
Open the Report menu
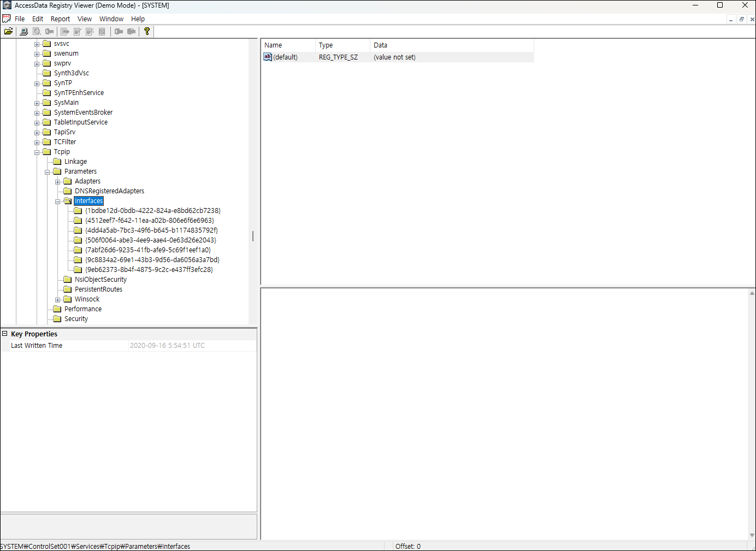click(x=61, y=19)
